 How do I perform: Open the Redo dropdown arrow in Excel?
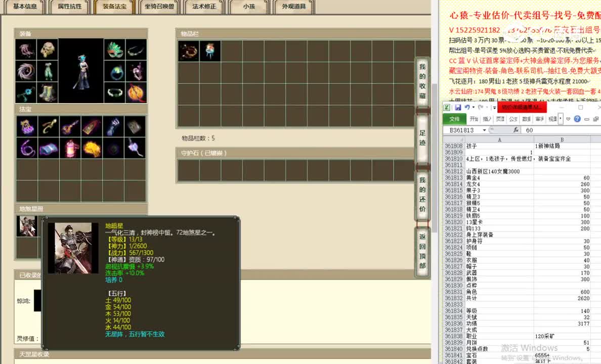487,107
